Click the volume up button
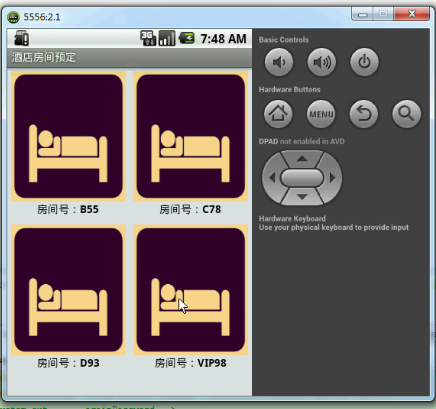The image size is (436, 409). pos(321,62)
